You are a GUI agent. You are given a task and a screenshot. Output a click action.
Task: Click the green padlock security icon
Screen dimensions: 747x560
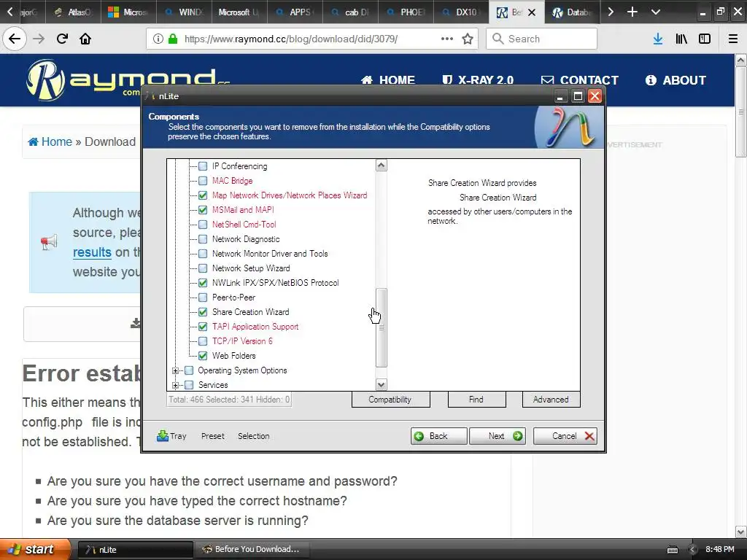click(x=173, y=39)
